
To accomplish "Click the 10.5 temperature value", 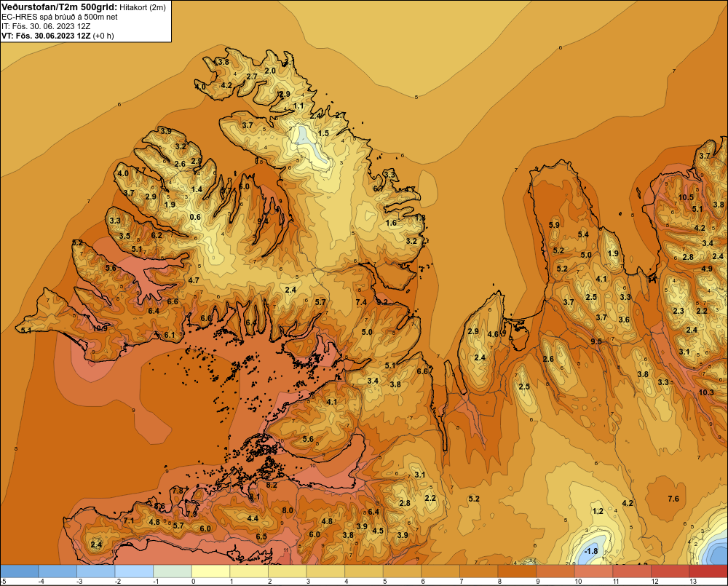I will click(x=687, y=197).
